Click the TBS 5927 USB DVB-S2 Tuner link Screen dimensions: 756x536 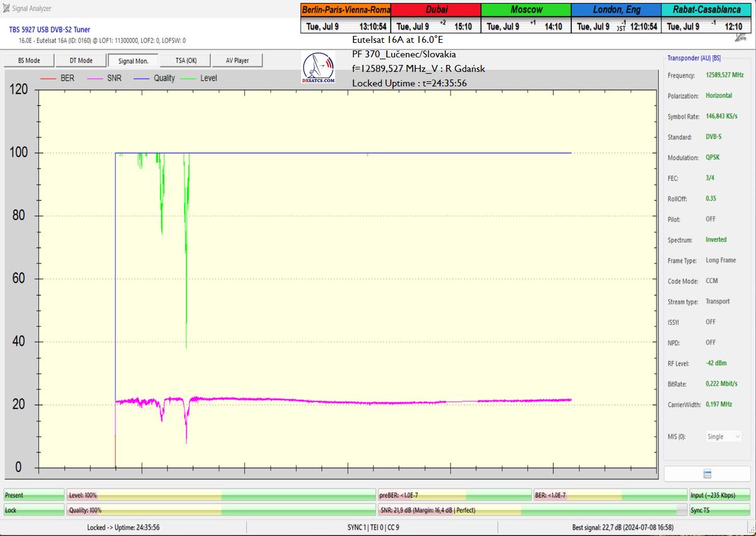(50, 30)
